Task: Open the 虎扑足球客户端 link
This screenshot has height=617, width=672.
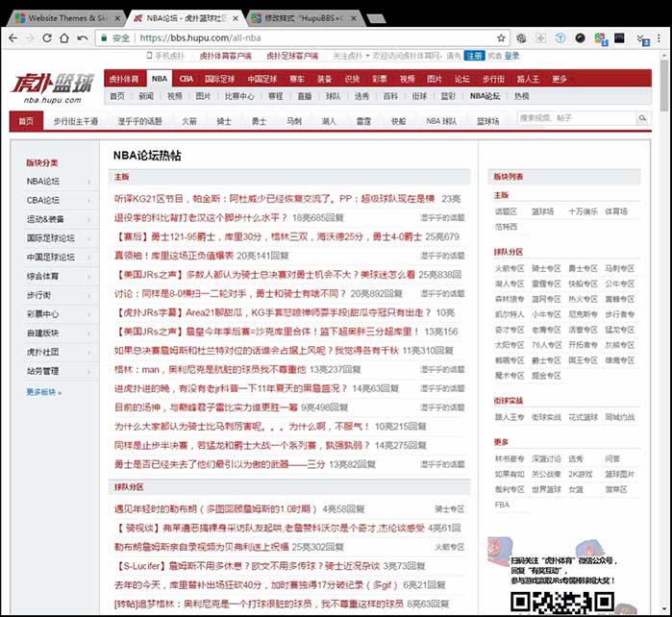Action: pos(292,56)
